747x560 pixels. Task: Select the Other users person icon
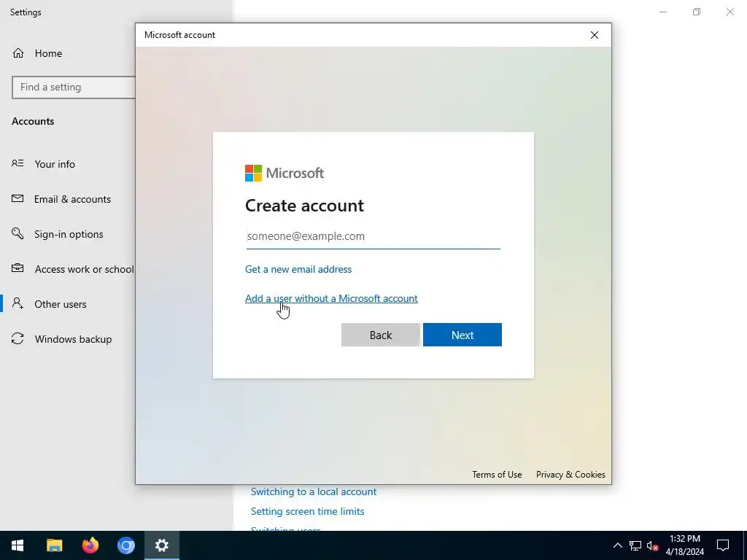(18, 303)
